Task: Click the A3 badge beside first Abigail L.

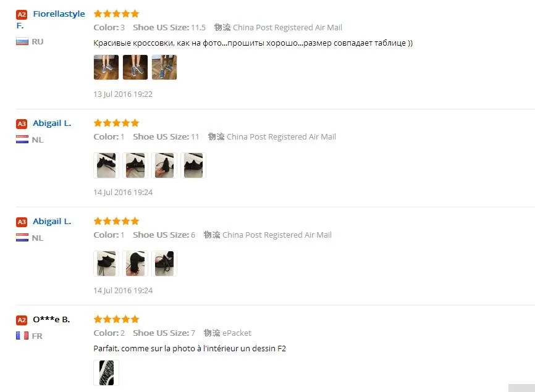Action: click(22, 123)
